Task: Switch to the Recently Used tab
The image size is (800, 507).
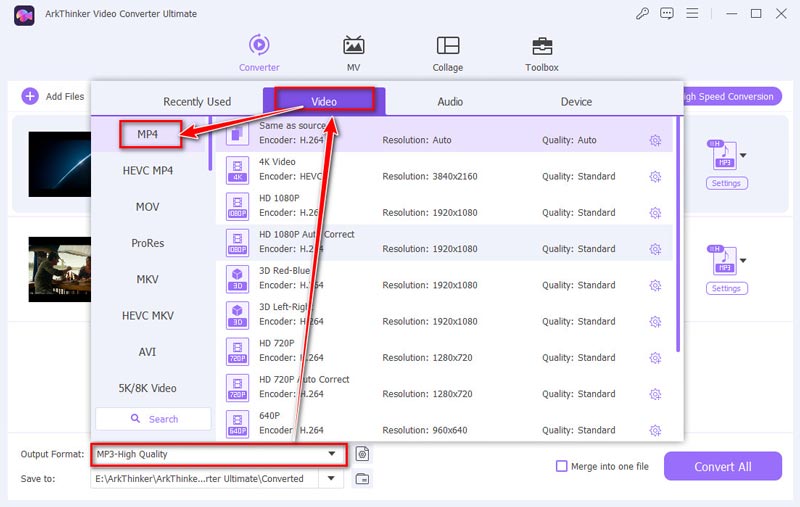Action: tap(197, 102)
